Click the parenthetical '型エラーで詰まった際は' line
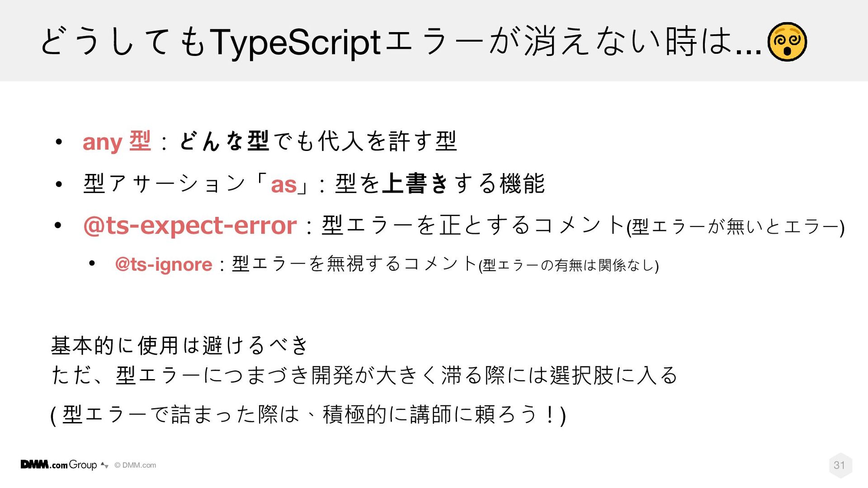This screenshot has height=488, width=868. (308, 415)
